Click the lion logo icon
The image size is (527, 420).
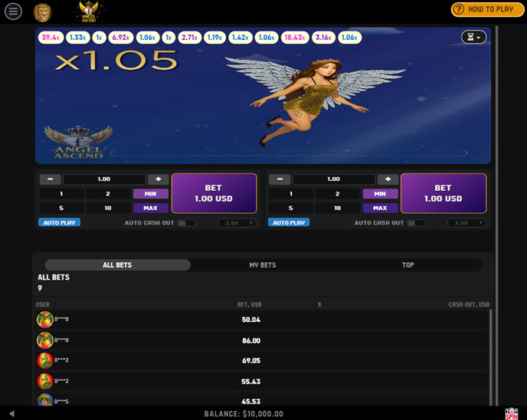[x=42, y=11]
